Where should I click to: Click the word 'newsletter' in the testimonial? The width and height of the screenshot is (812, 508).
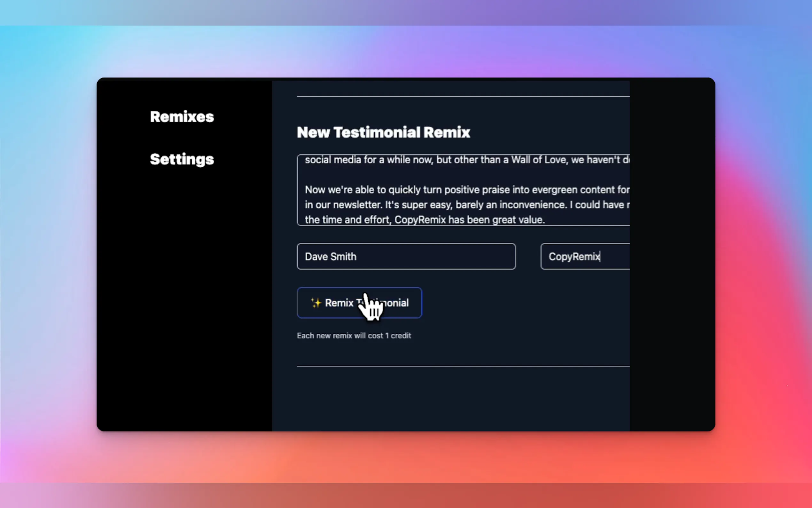click(357, 205)
